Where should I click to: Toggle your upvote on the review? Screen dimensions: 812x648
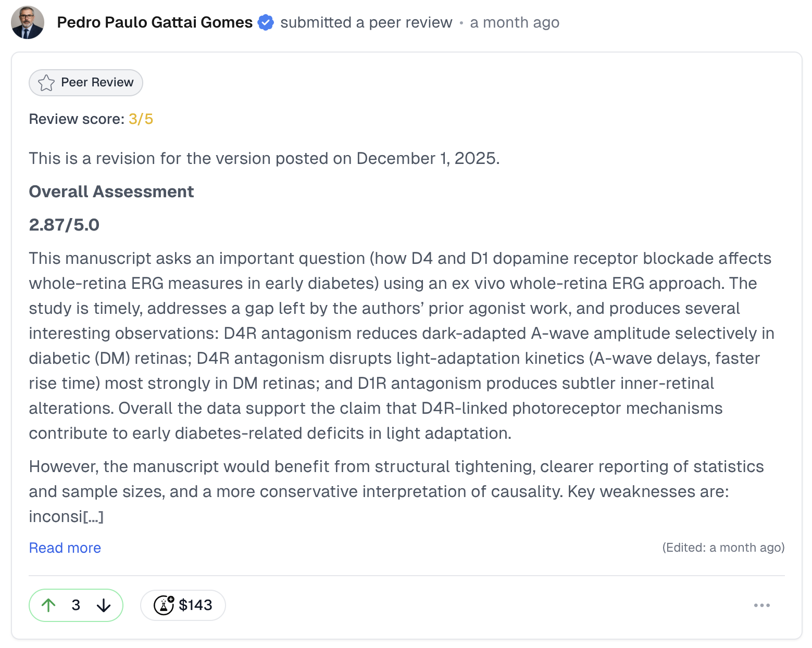[49, 605]
